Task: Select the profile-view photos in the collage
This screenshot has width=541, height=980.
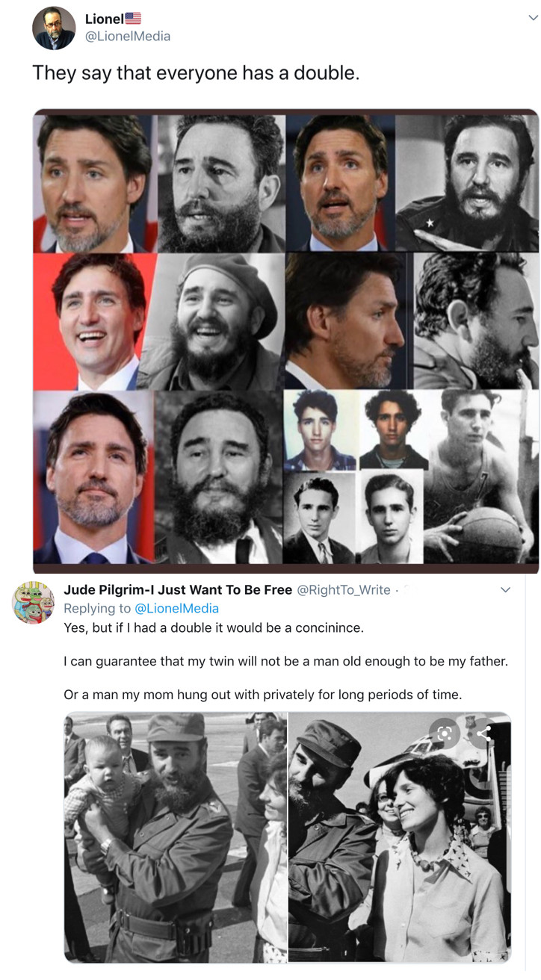Action: [x=412, y=320]
